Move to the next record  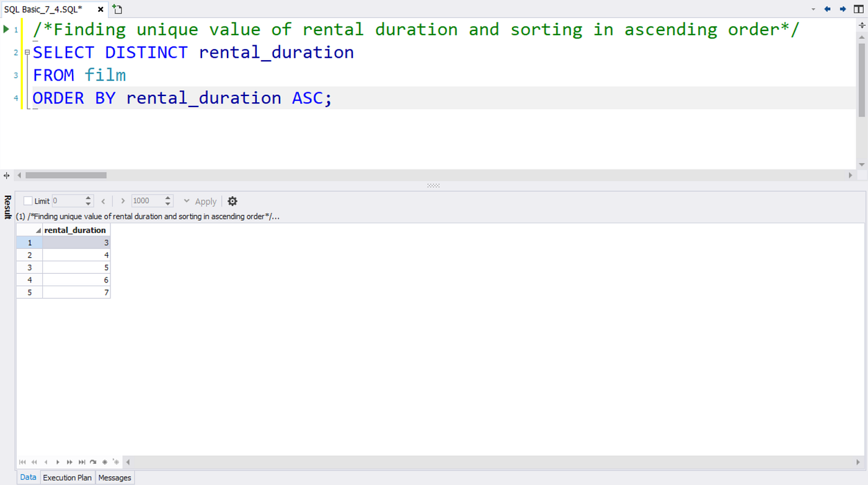click(x=58, y=461)
